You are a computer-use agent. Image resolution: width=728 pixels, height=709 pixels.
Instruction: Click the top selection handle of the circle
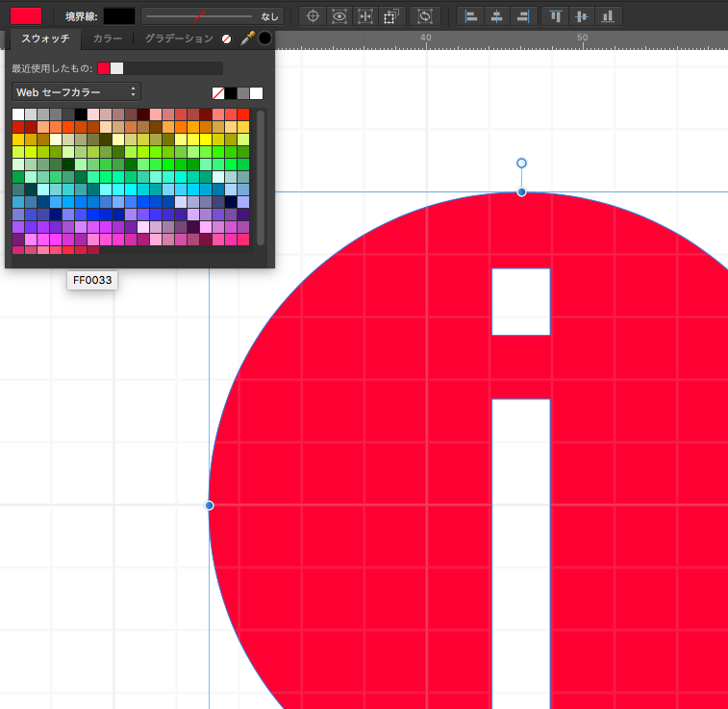click(521, 191)
